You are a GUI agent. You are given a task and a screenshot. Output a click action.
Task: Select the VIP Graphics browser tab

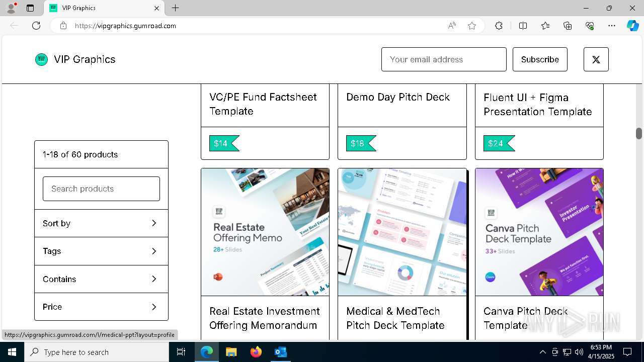[104, 8]
